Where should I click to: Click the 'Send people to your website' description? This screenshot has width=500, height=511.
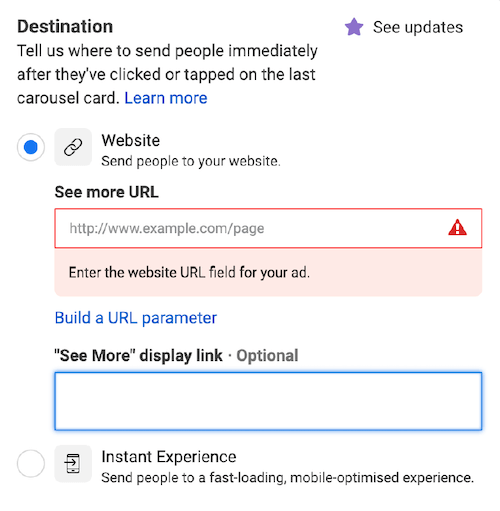tap(191, 161)
